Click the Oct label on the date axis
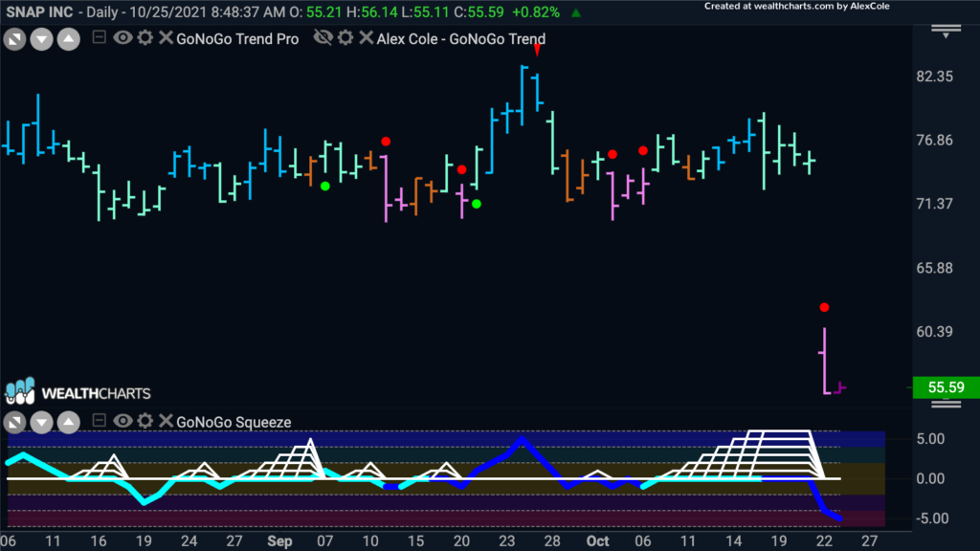Image resolution: width=980 pixels, height=551 pixels. click(x=597, y=541)
